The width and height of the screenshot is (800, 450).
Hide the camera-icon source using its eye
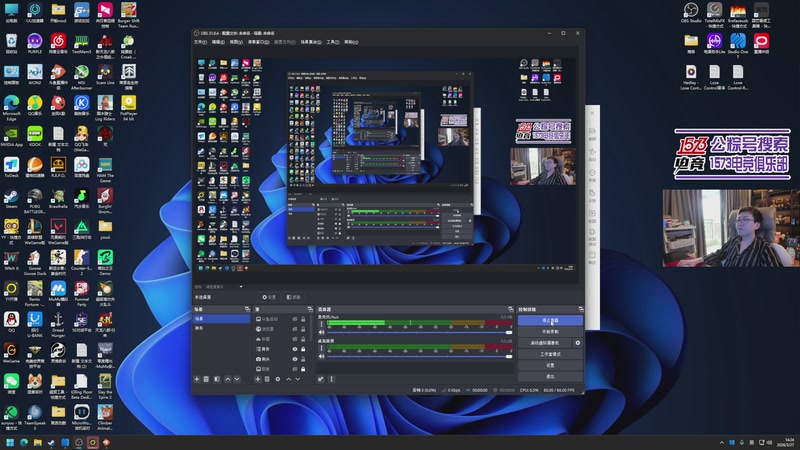(294, 359)
